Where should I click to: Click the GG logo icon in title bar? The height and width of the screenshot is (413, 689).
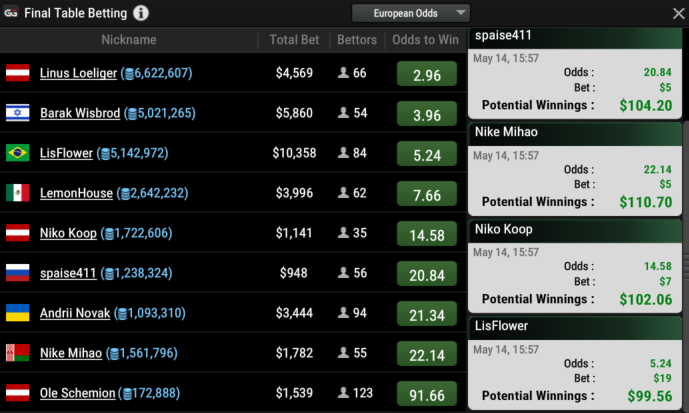pos(11,13)
